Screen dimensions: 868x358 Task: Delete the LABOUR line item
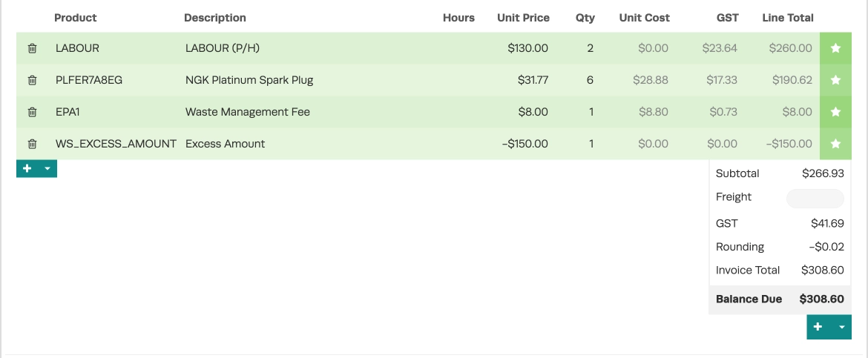tap(32, 48)
